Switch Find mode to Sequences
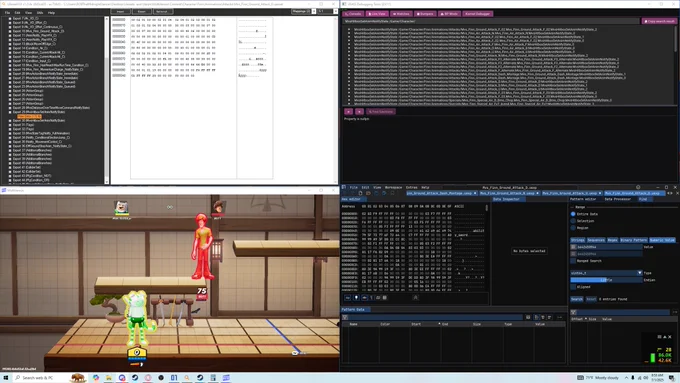680x383 pixels. click(x=596, y=240)
